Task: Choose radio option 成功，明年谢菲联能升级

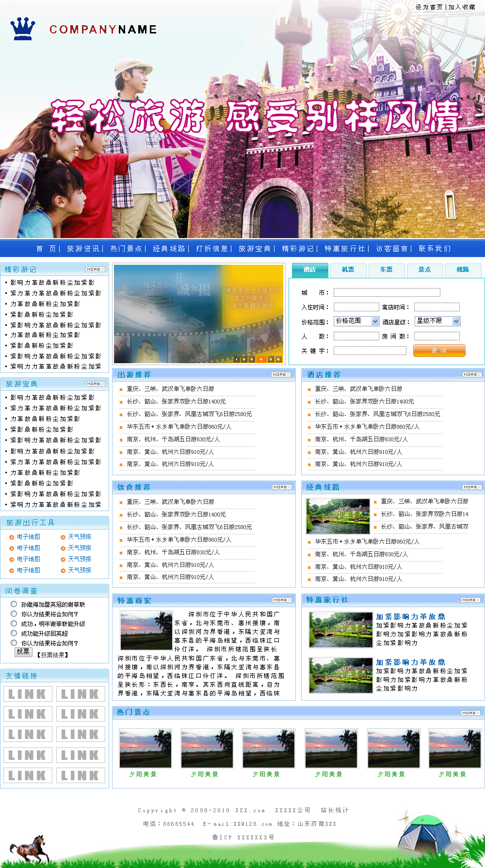Action: pos(14,624)
